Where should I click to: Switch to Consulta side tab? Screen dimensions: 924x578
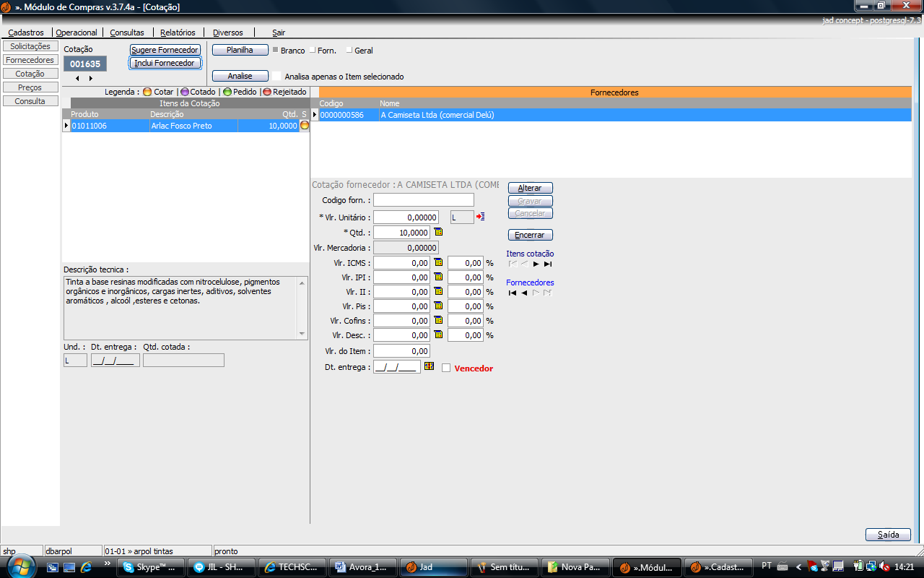30,101
